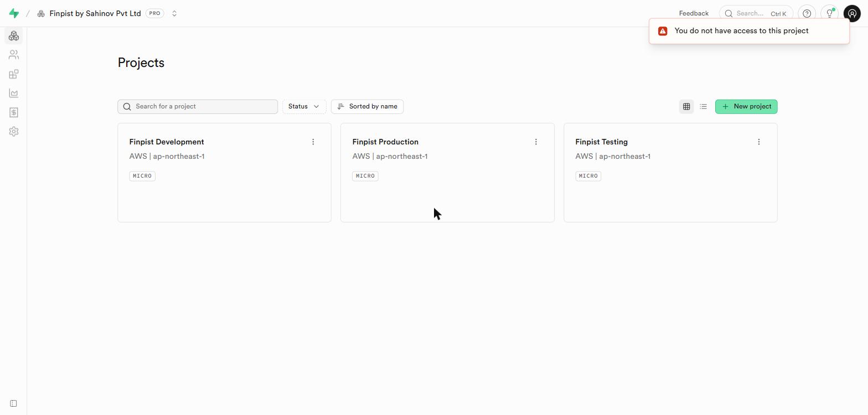Click the PRO plan badge
The height and width of the screenshot is (415, 868).
pyautogui.click(x=154, y=13)
